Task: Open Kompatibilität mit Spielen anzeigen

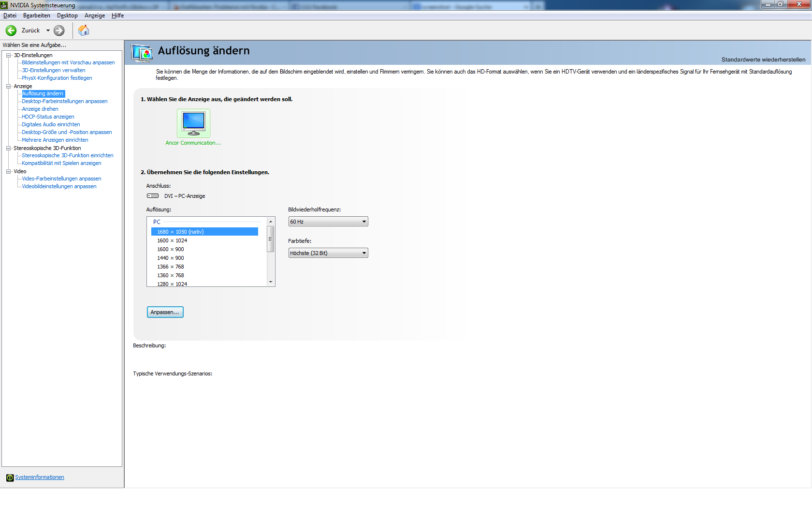Action: pyautogui.click(x=61, y=163)
